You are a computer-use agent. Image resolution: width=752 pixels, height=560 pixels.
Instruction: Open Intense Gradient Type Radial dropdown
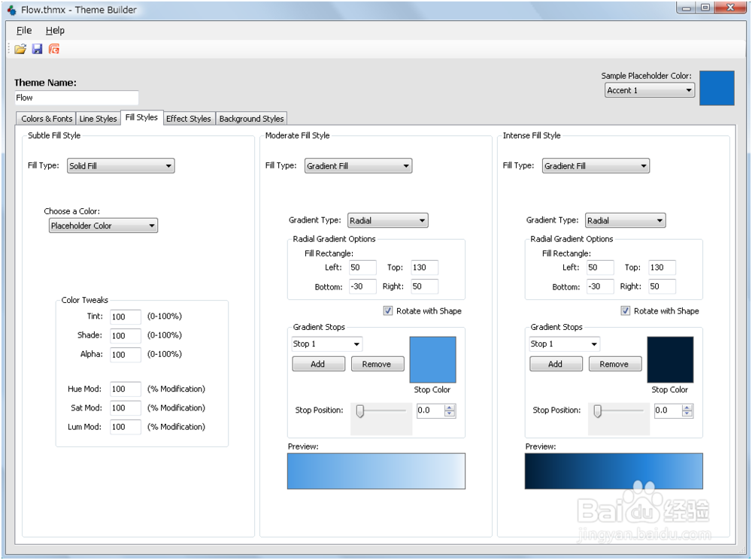626,220
